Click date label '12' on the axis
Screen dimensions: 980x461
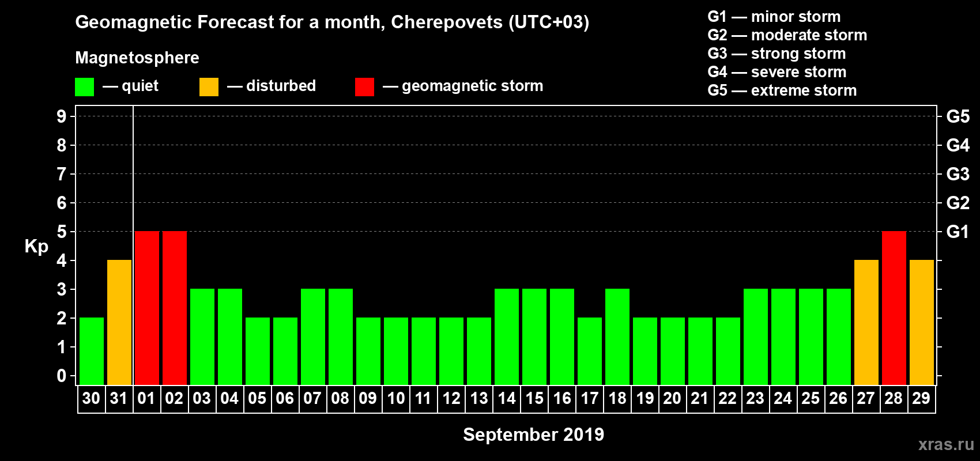tap(451, 398)
